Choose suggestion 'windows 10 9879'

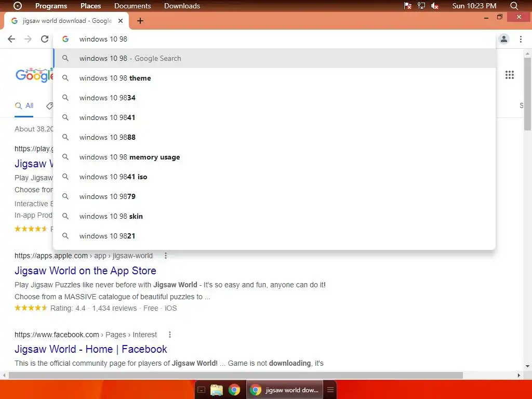coord(274,196)
